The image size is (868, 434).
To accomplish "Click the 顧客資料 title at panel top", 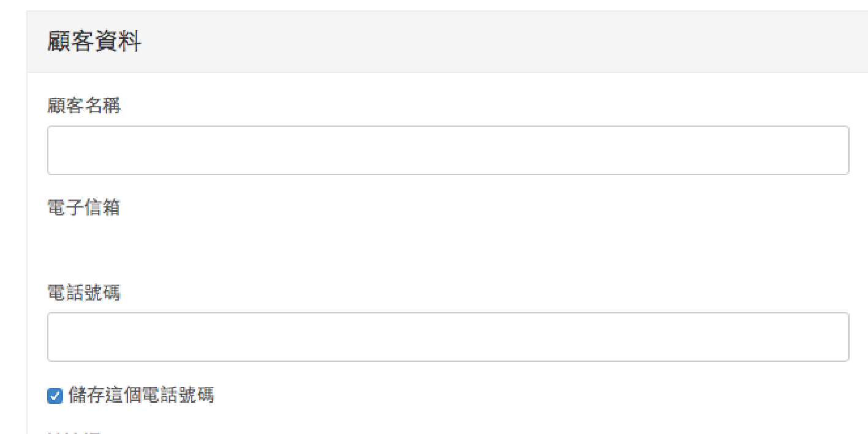I will (x=94, y=42).
